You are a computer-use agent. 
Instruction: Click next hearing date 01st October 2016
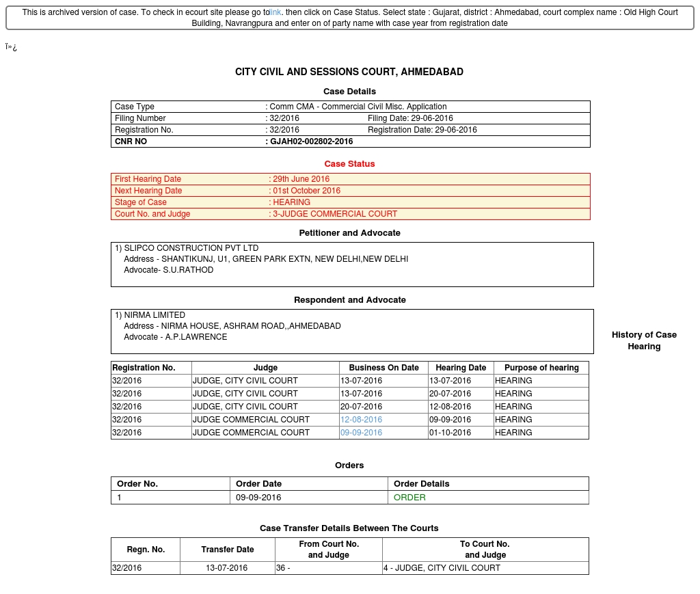click(x=306, y=191)
